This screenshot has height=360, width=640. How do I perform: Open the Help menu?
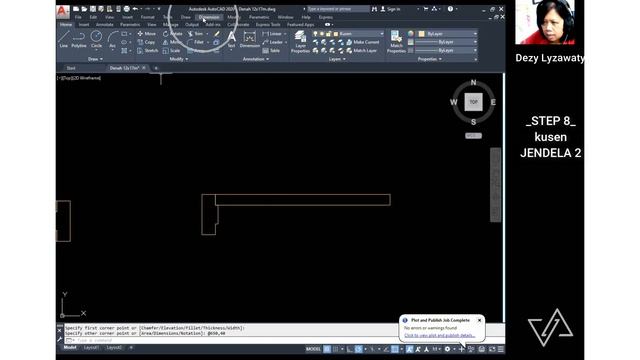pyautogui.click(x=306, y=17)
